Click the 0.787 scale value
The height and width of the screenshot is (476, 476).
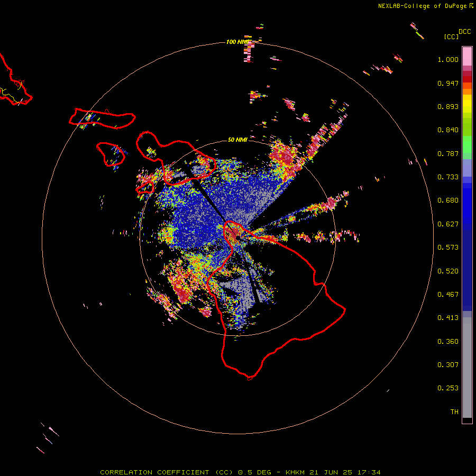[x=448, y=153]
